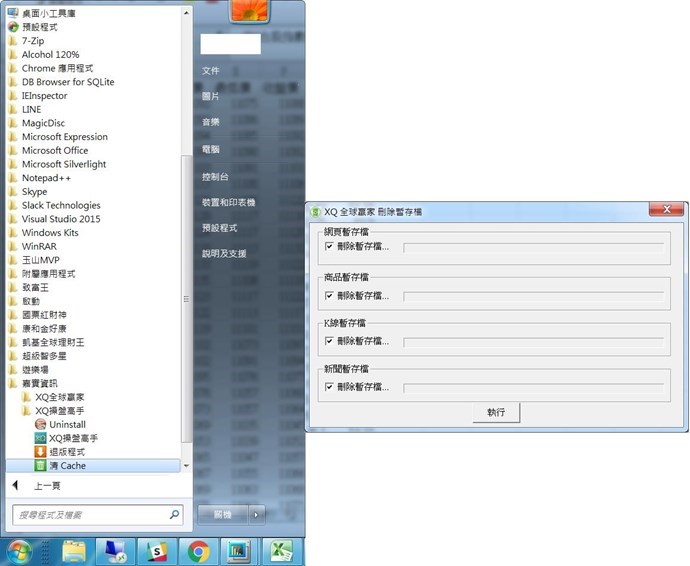Click the Uninstall shortcut icon
Screen dimensions: 690x566
(41, 424)
